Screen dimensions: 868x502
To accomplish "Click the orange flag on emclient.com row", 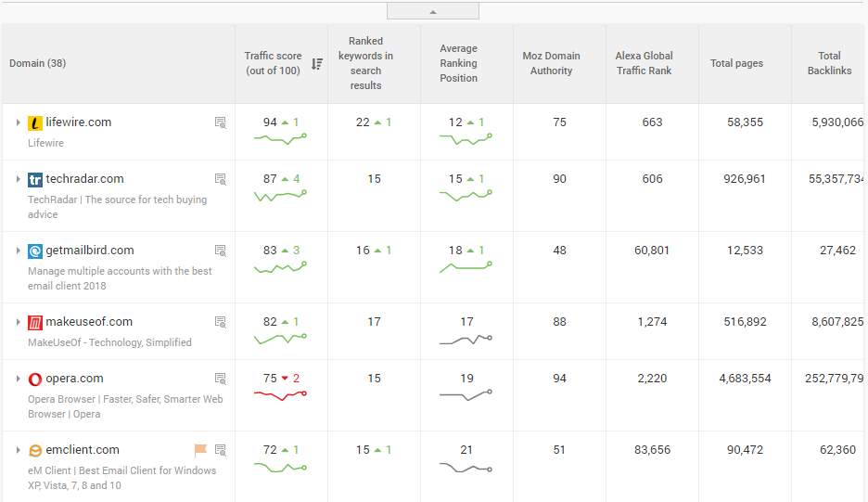I will click(200, 450).
